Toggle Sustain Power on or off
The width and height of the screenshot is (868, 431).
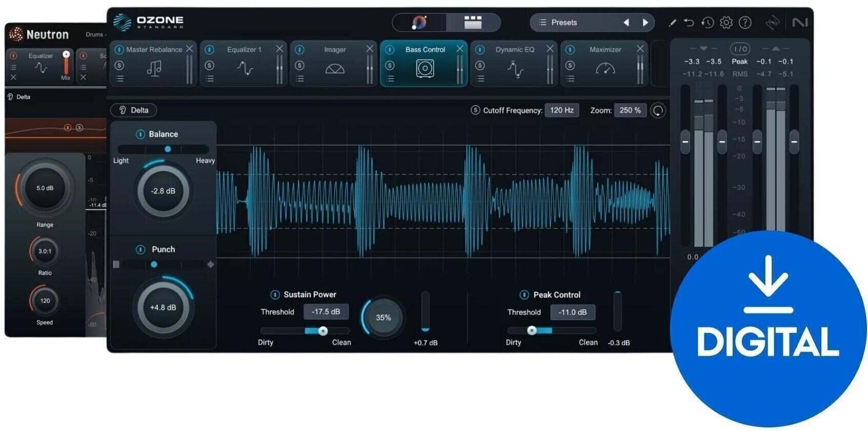tap(275, 295)
